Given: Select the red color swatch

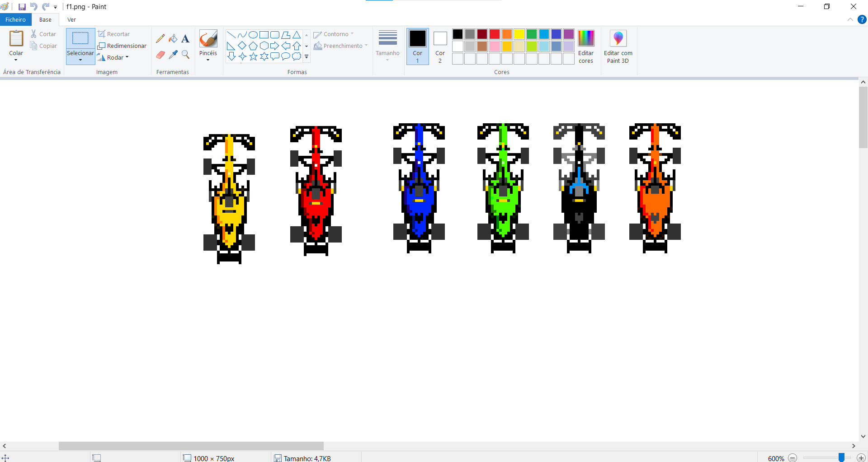Looking at the screenshot, I should pyautogui.click(x=494, y=34).
